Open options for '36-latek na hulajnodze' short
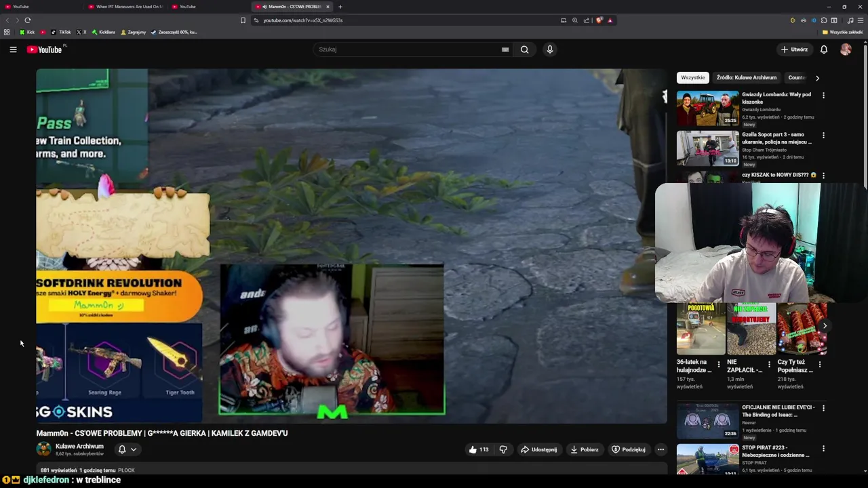This screenshot has height=488, width=868. coord(719,365)
